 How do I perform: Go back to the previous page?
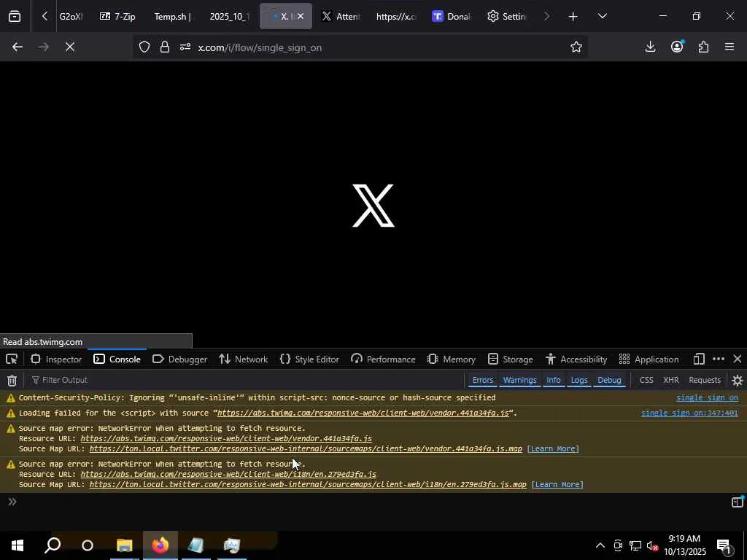click(18, 47)
